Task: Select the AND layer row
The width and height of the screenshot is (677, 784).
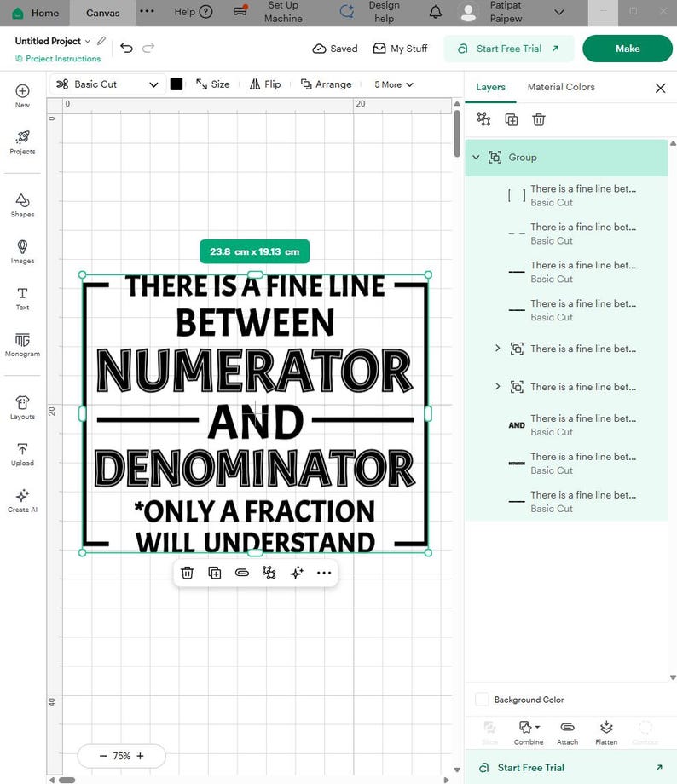Action: 566,425
